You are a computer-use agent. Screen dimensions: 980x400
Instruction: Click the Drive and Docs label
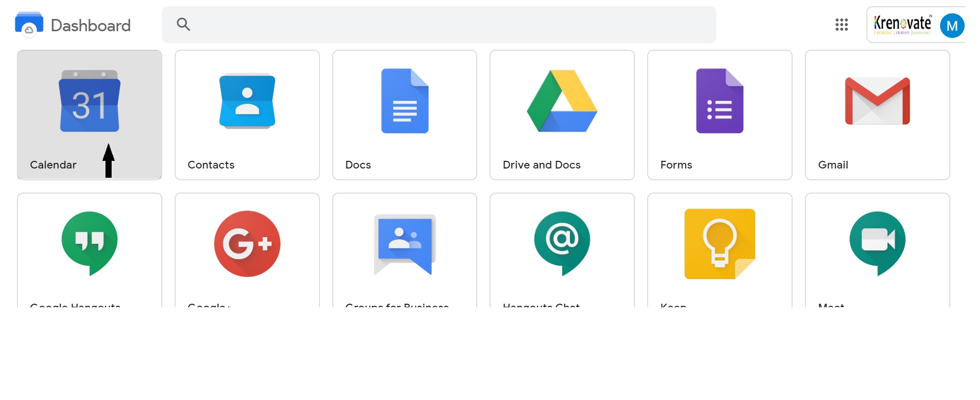[x=542, y=165]
